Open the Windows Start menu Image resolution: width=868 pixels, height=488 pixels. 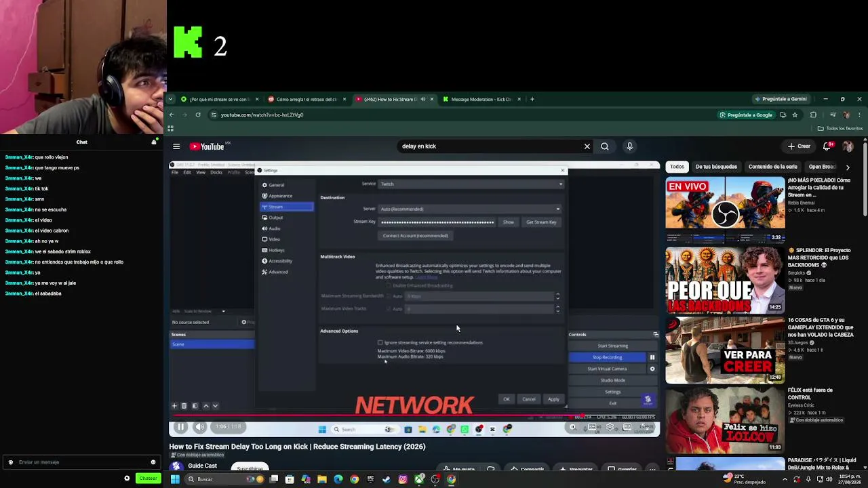[x=175, y=479]
